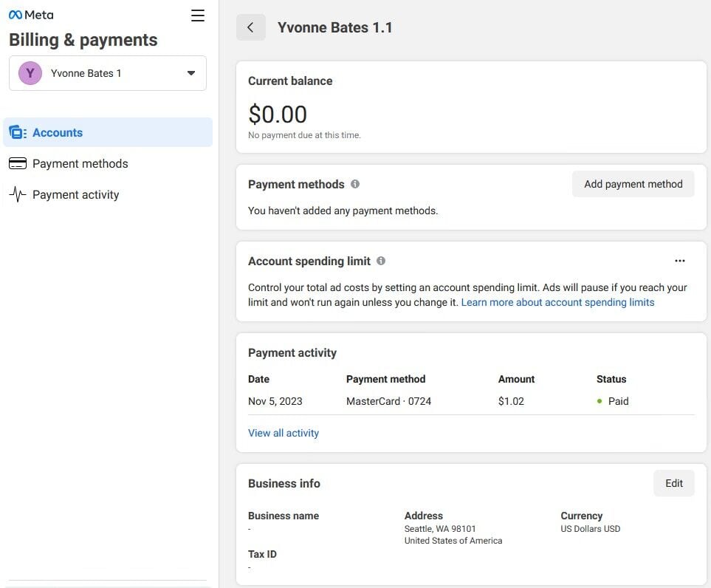Click the Nov 5, 2023 date cell
This screenshot has width=711, height=588.
point(275,401)
